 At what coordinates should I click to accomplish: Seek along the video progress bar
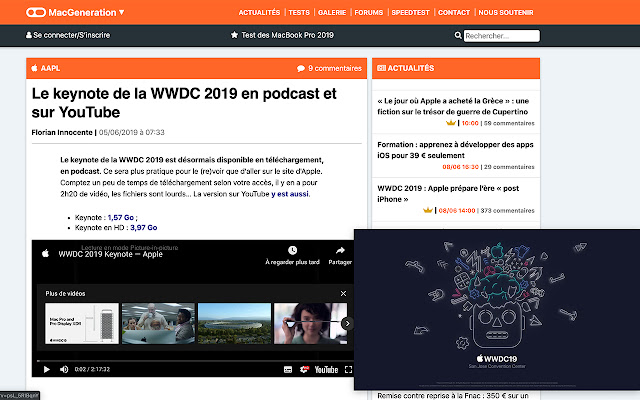pos(195,361)
